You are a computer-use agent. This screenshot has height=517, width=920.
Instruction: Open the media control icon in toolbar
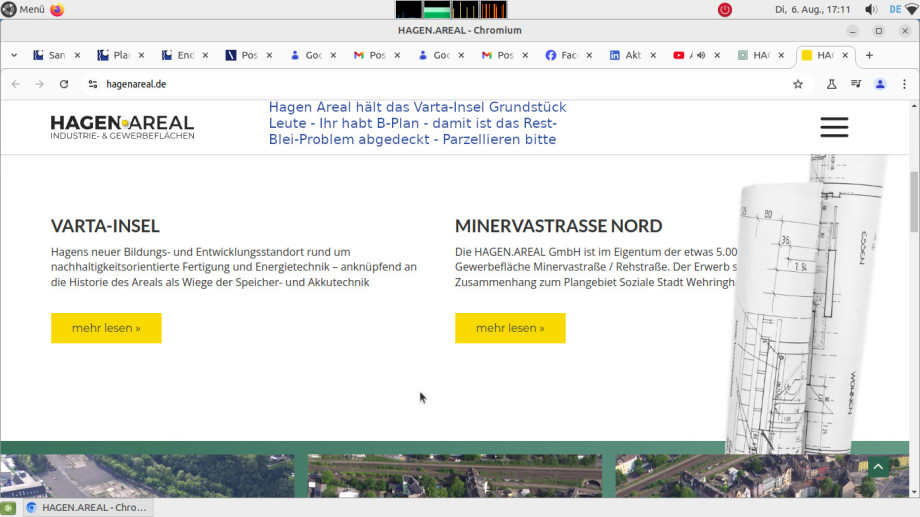856,84
